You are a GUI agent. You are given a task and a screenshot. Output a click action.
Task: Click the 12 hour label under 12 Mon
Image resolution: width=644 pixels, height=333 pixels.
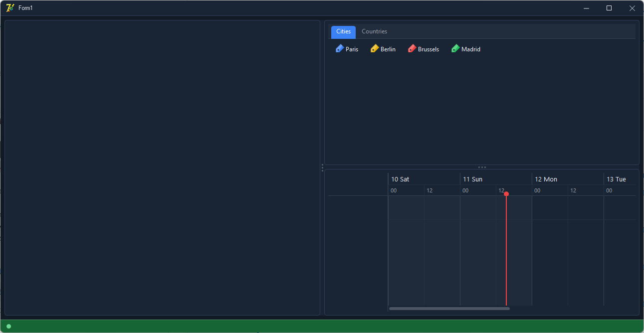573,191
